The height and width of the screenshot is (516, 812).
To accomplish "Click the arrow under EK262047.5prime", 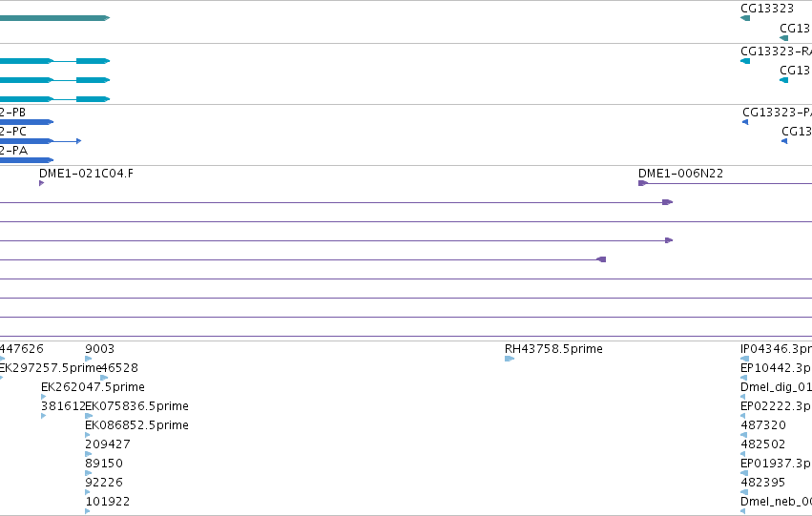I will pos(44,397).
